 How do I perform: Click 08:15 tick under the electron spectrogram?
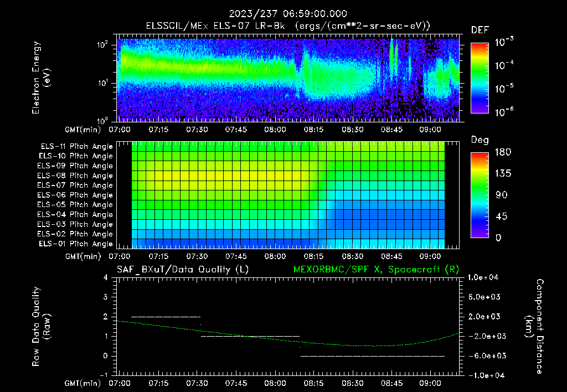tap(313, 130)
